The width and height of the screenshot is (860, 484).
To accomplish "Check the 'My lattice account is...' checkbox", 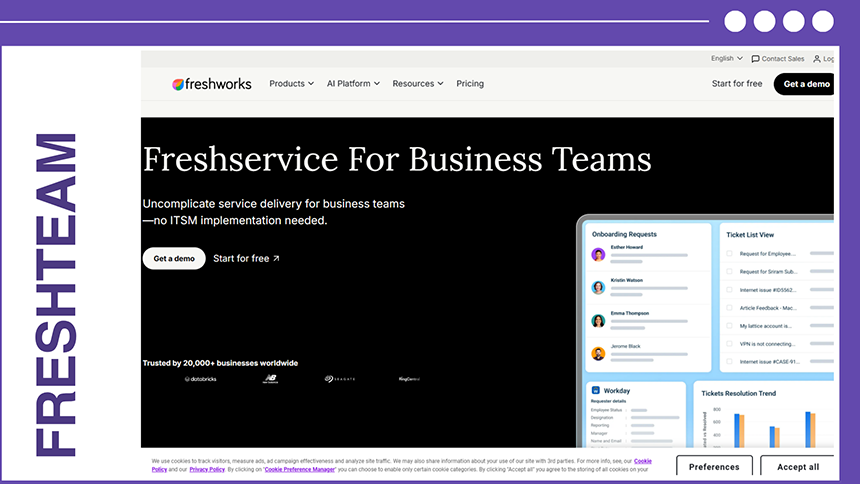I will 729,326.
